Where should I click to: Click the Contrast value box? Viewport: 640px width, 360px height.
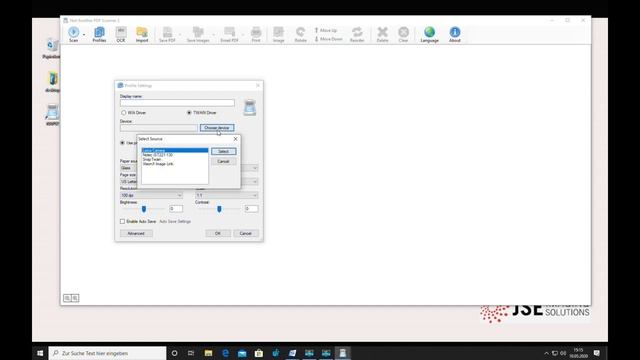click(251, 209)
